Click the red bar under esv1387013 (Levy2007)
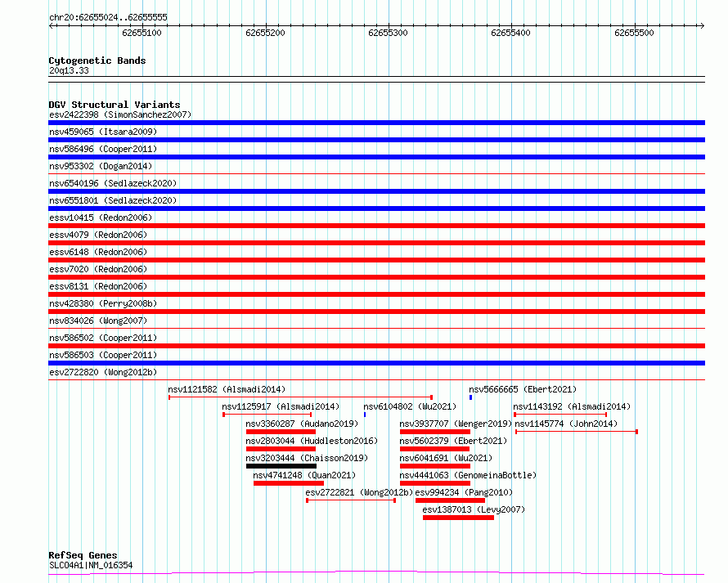 (x=458, y=518)
